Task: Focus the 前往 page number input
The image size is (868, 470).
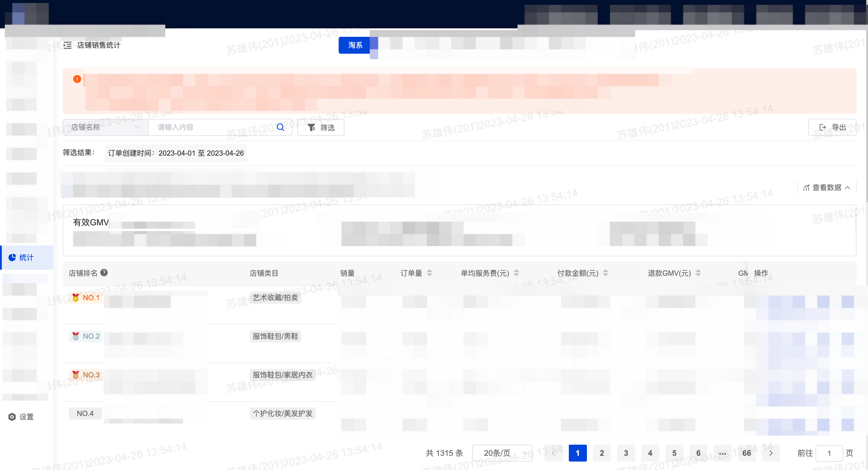Action: (829, 453)
